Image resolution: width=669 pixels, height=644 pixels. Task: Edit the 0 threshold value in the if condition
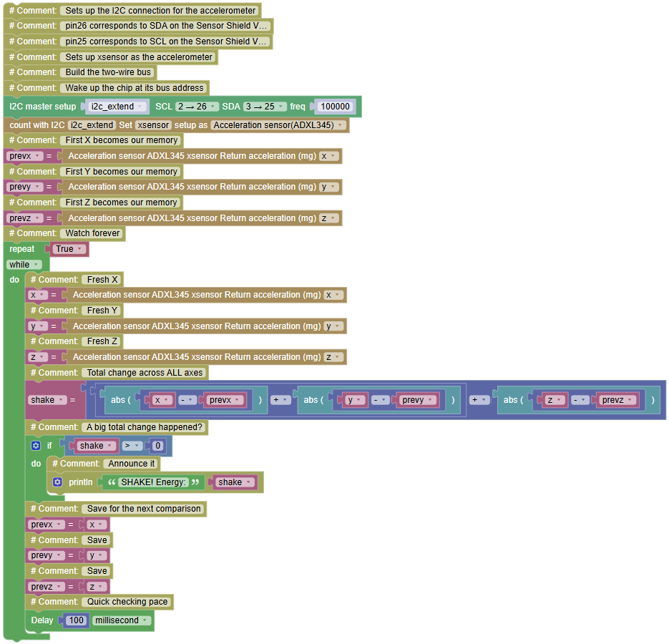pos(158,446)
